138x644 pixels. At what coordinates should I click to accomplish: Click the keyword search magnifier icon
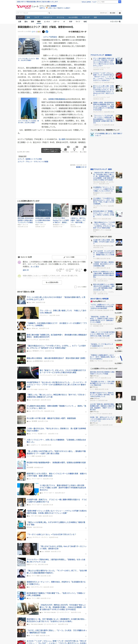tap(49, 13)
